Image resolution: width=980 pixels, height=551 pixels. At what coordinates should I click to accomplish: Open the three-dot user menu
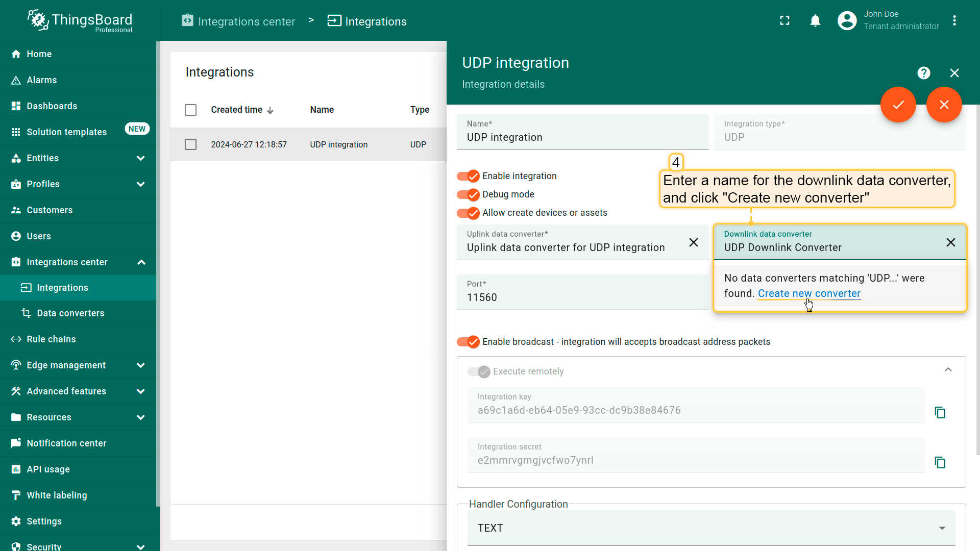[954, 21]
